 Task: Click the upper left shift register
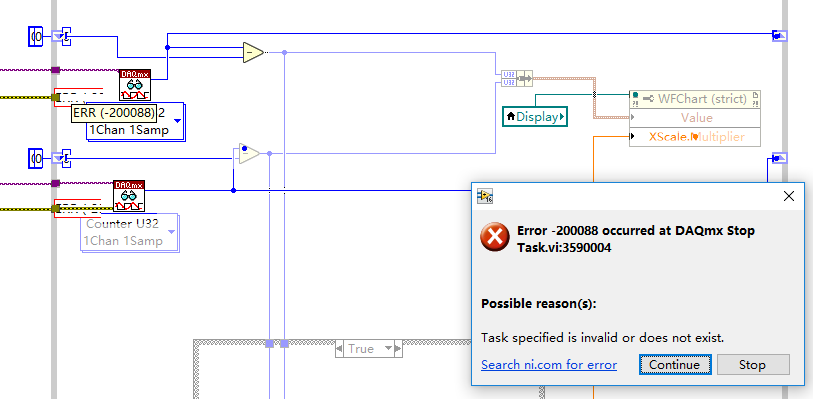tap(57, 36)
